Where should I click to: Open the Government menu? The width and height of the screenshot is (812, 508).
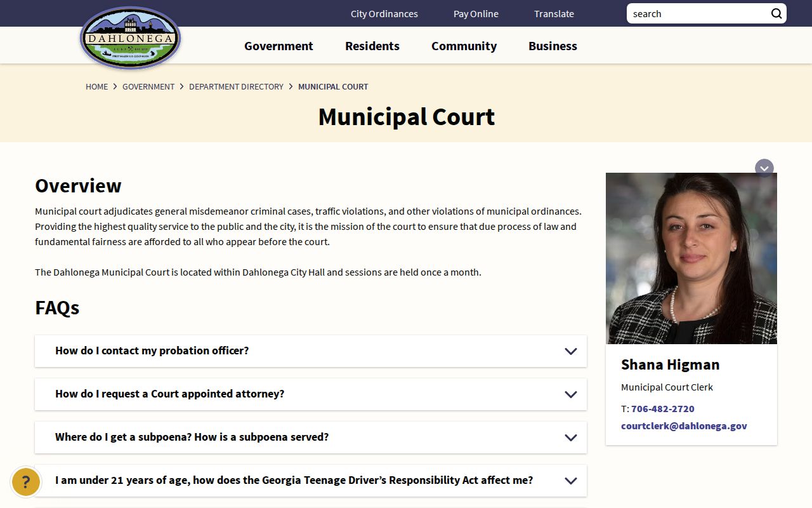click(278, 46)
